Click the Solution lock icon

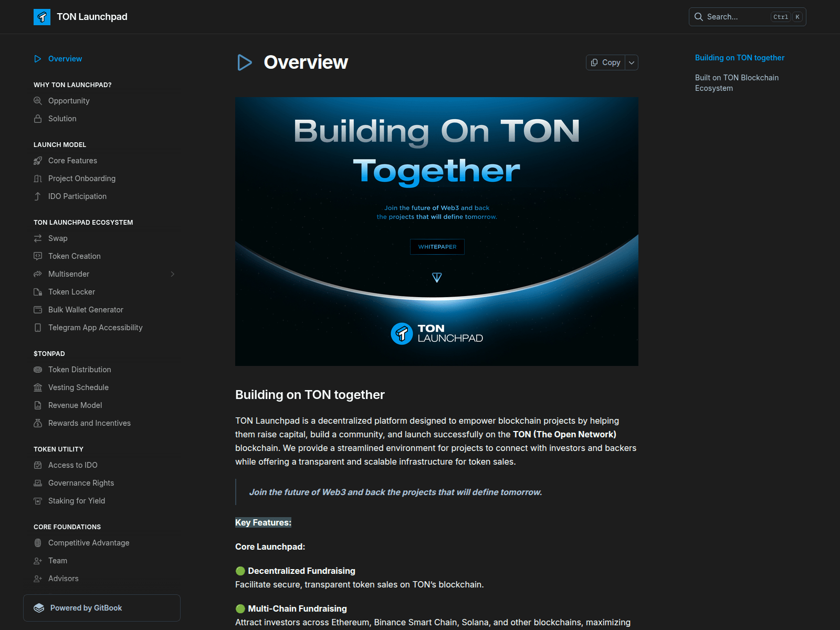point(38,119)
